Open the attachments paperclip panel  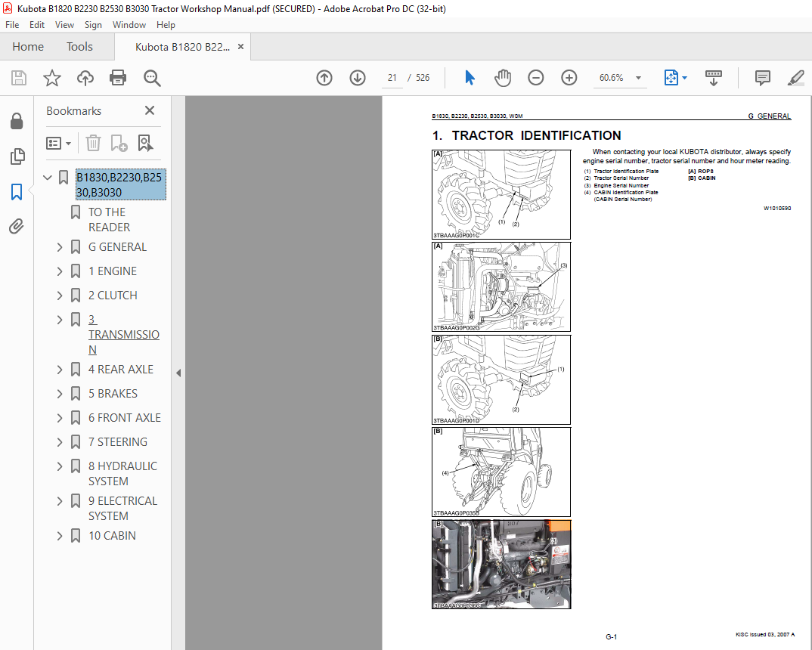(x=17, y=226)
